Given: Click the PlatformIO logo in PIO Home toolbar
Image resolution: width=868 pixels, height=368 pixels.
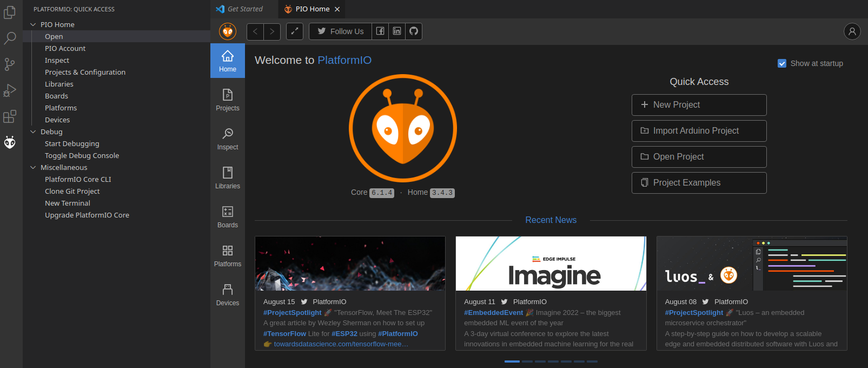Looking at the screenshot, I should pyautogui.click(x=228, y=31).
